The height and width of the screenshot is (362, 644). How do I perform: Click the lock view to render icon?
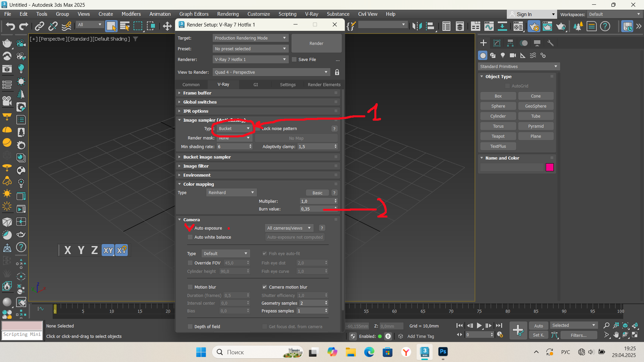tap(337, 72)
